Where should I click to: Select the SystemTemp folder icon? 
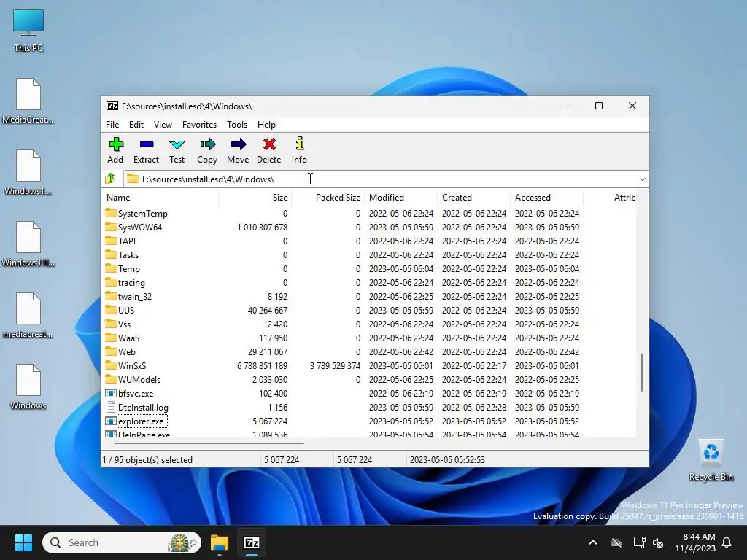[111, 213]
